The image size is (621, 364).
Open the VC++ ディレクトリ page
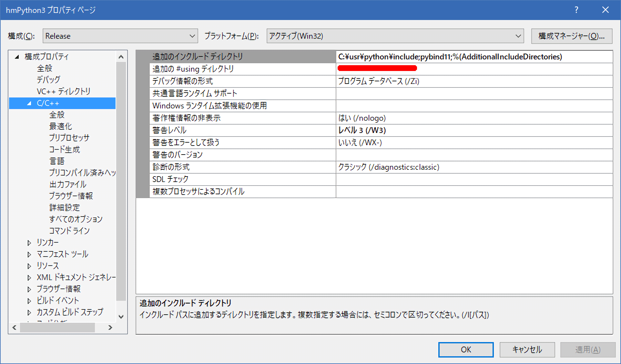pyautogui.click(x=64, y=91)
